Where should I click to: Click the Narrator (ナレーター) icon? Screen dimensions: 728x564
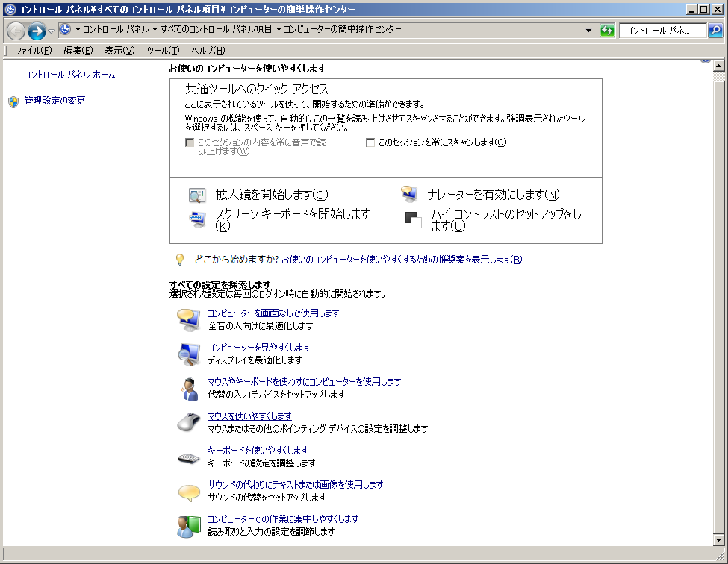pos(409,195)
